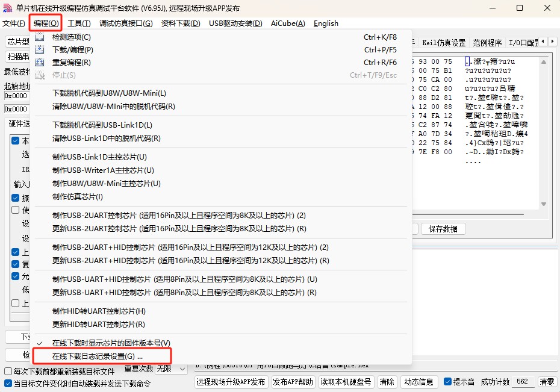Click the 下载/编程 menu icon
560x392 pixels.
[40, 49]
